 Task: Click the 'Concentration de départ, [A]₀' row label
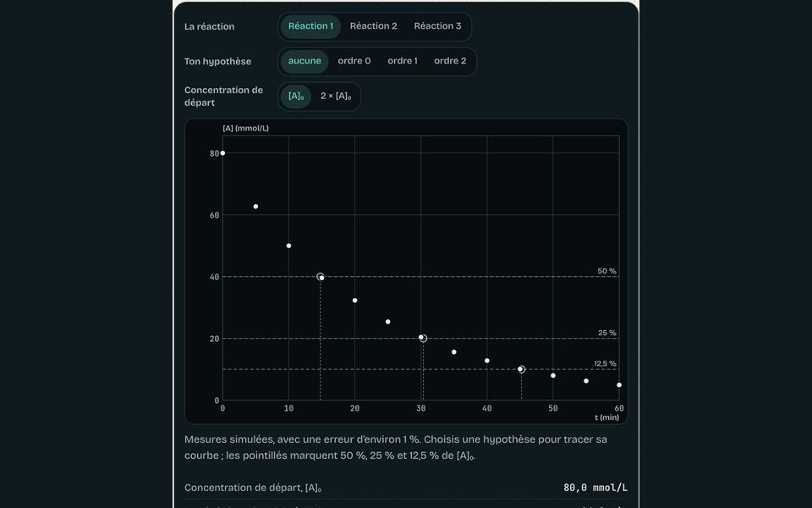coord(253,488)
